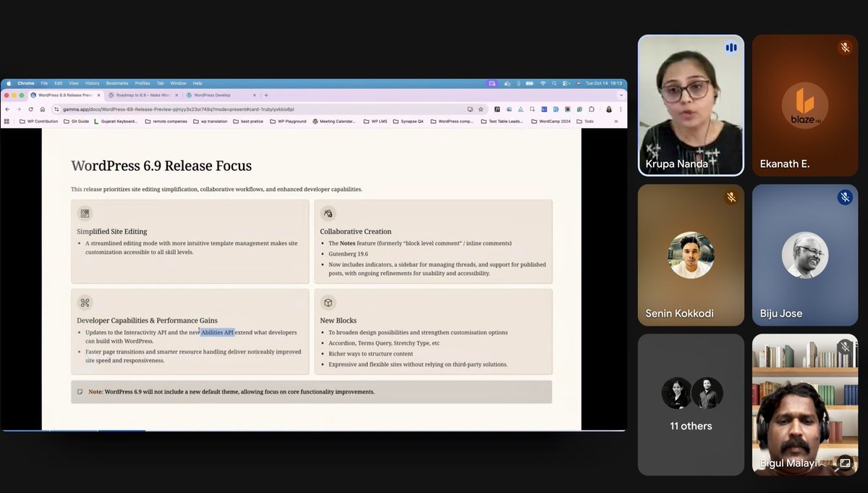The height and width of the screenshot is (493, 868).
Task: Click the New Blocks cube icon
Action: tap(328, 303)
